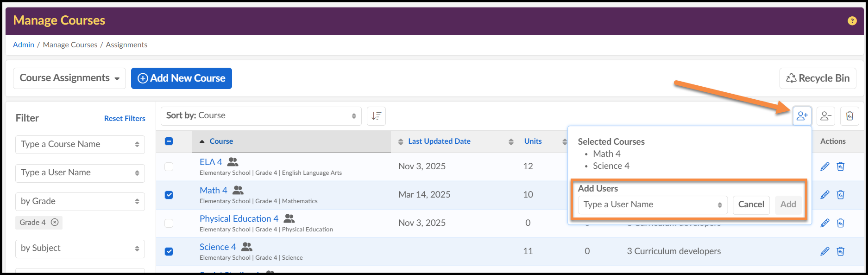Open the help question mark icon
The height and width of the screenshot is (275, 868).
click(852, 21)
